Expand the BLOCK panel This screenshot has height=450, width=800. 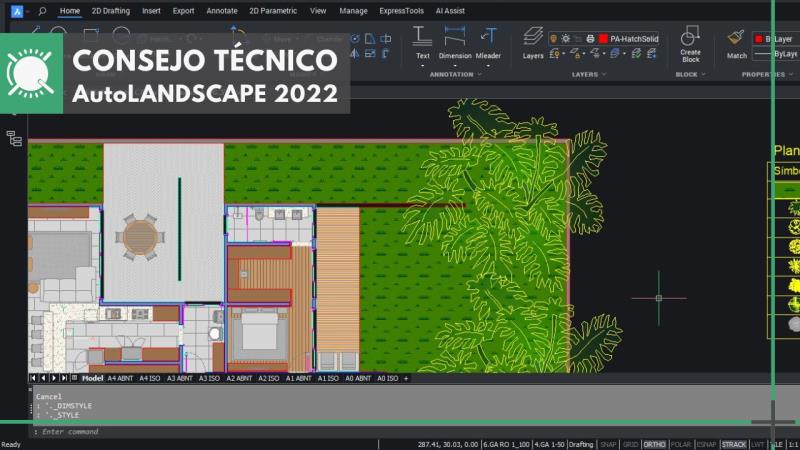click(690, 74)
